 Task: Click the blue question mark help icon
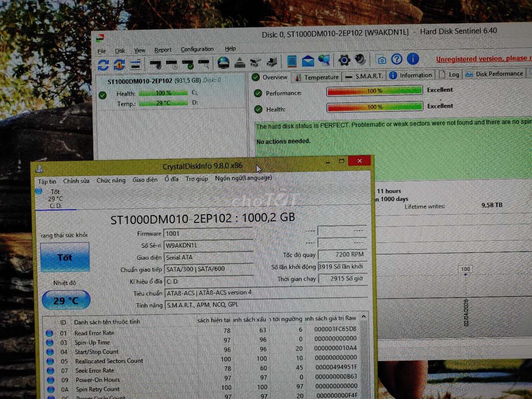pyautogui.click(x=396, y=59)
